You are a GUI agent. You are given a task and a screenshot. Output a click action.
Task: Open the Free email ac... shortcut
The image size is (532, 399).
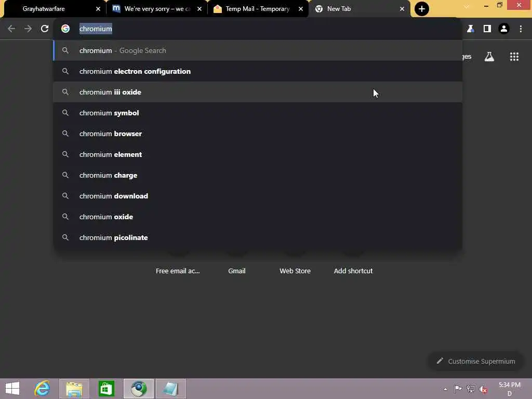coord(178,271)
